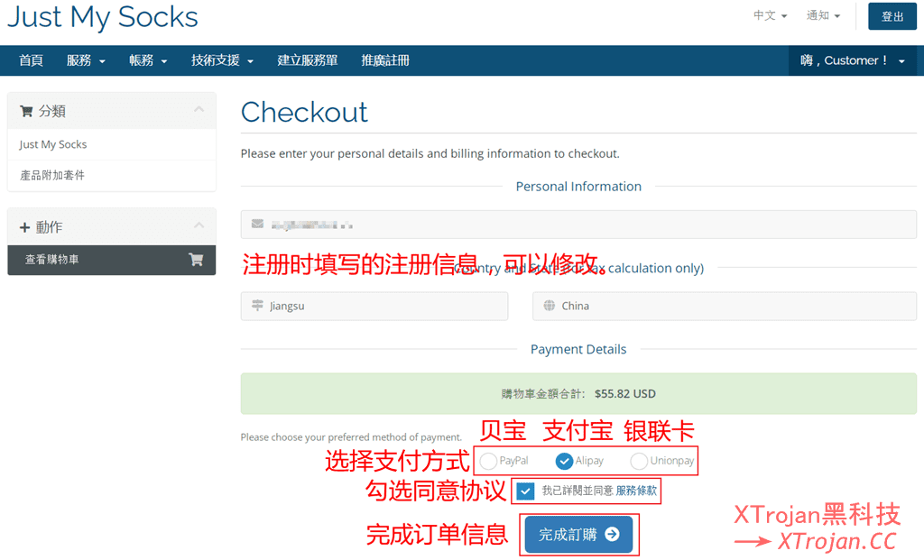Click the shopping cart icon beside 查看購物車
Viewport: 924px width, 560px height.
click(x=195, y=260)
